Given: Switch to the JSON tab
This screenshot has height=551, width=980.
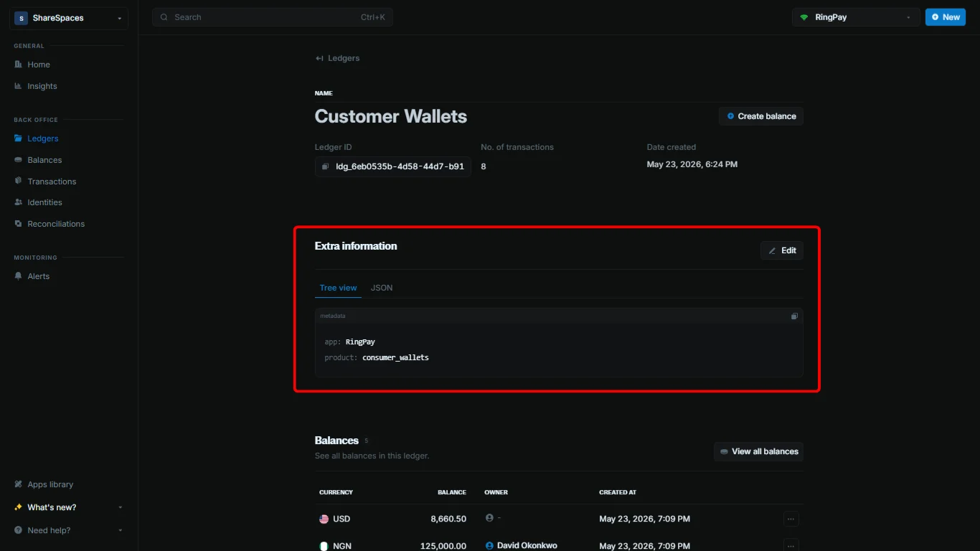Looking at the screenshot, I should (382, 288).
